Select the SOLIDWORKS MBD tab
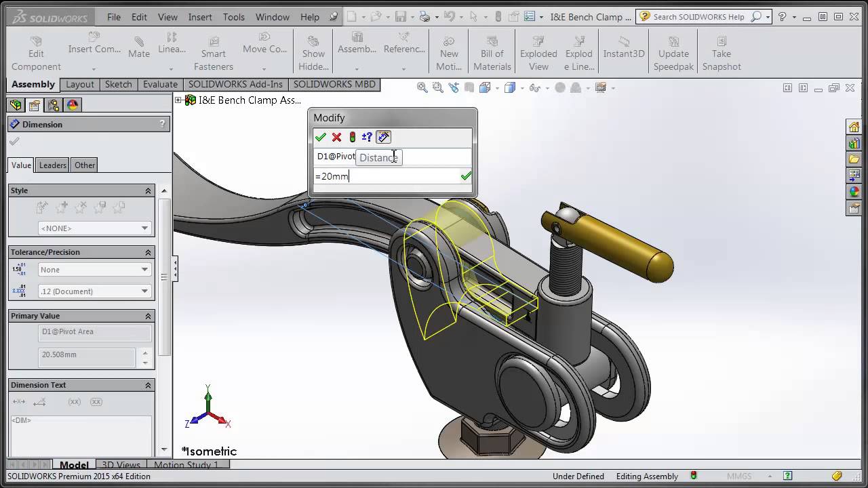868x488 pixels. pos(334,85)
